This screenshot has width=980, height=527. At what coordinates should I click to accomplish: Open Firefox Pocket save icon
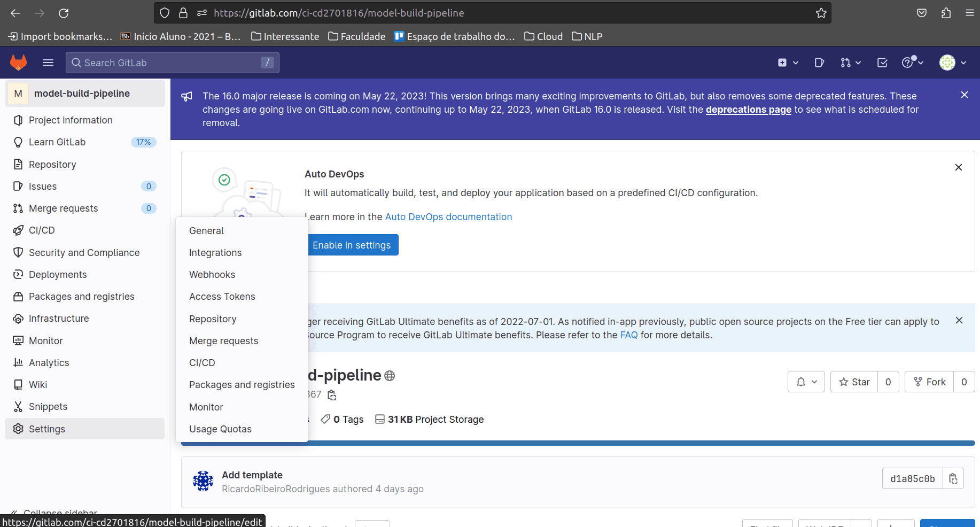[x=922, y=13]
